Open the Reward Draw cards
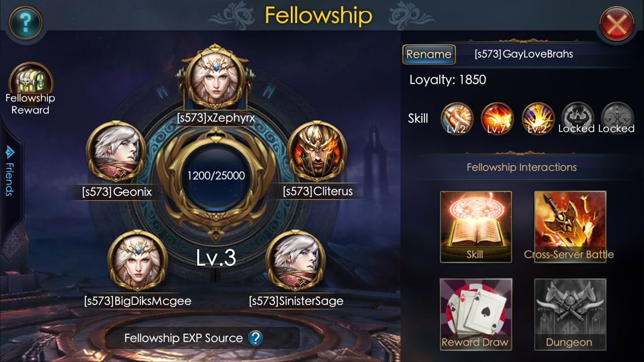644x362 pixels. tap(475, 314)
